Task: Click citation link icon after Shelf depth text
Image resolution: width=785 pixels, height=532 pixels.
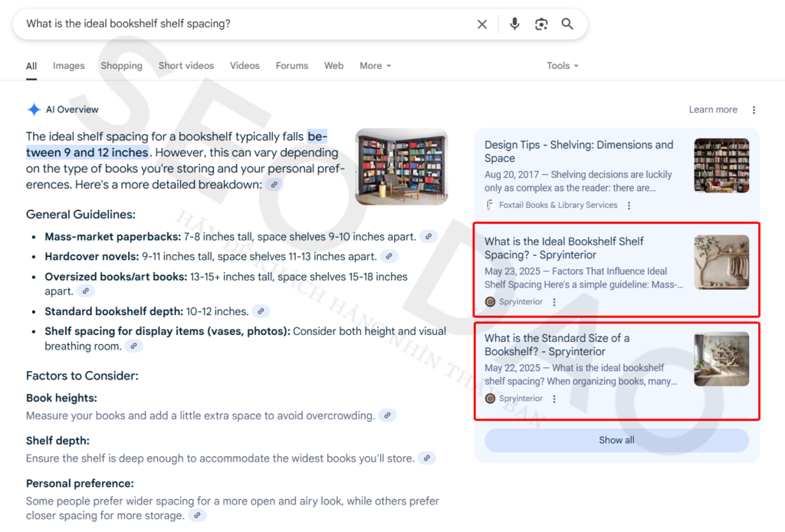Action: 427,458
